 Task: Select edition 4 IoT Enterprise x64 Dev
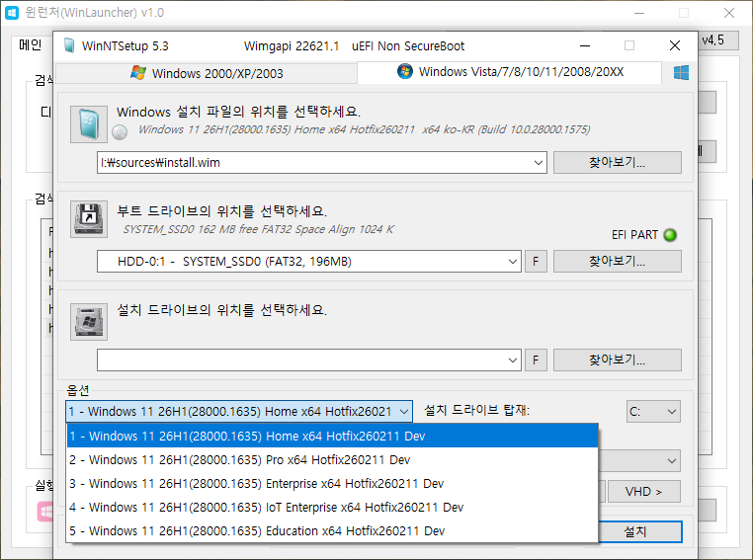332,508
